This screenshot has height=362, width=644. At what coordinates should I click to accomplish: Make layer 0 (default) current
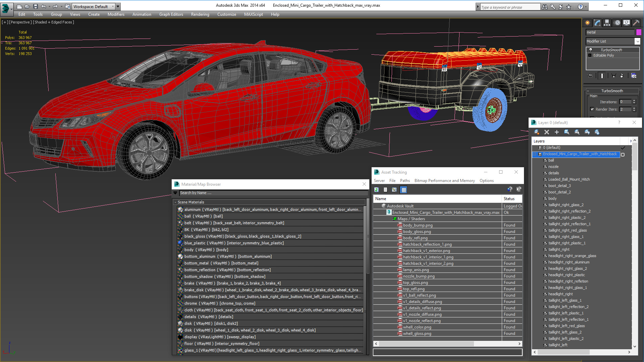coord(623,148)
